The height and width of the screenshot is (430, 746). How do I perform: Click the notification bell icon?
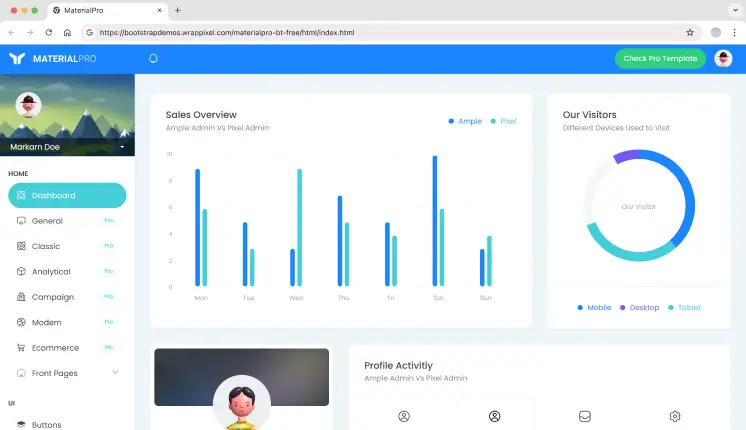(153, 59)
